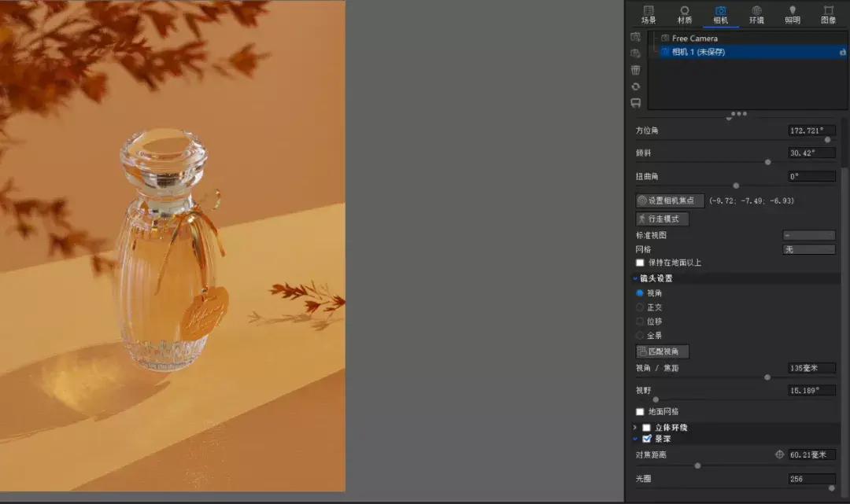This screenshot has width=850, height=504.
Task: Uncheck the 景深 depth of field checkbox
Action: 646,439
